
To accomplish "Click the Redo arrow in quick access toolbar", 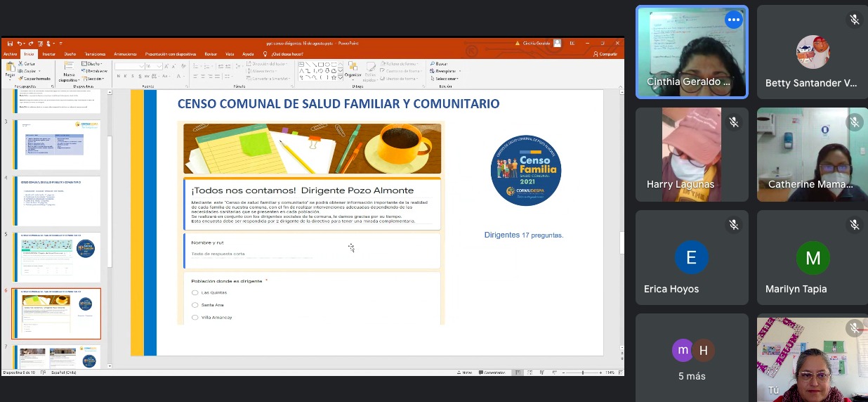I will point(31,44).
